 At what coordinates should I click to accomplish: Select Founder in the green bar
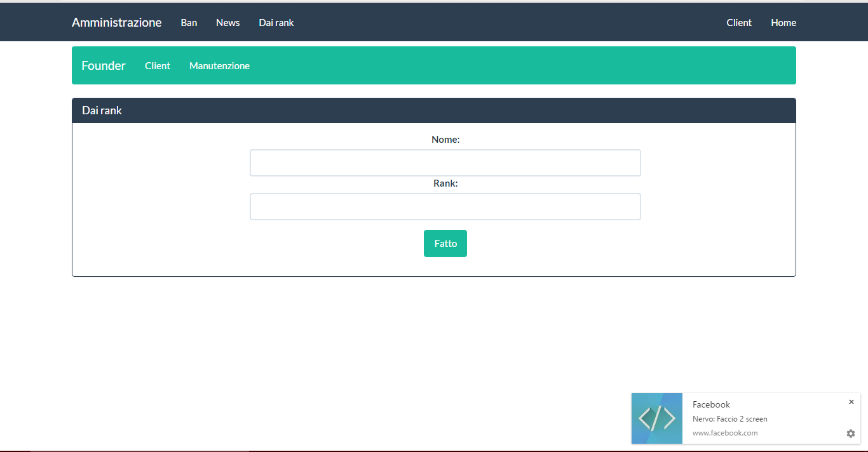click(103, 65)
